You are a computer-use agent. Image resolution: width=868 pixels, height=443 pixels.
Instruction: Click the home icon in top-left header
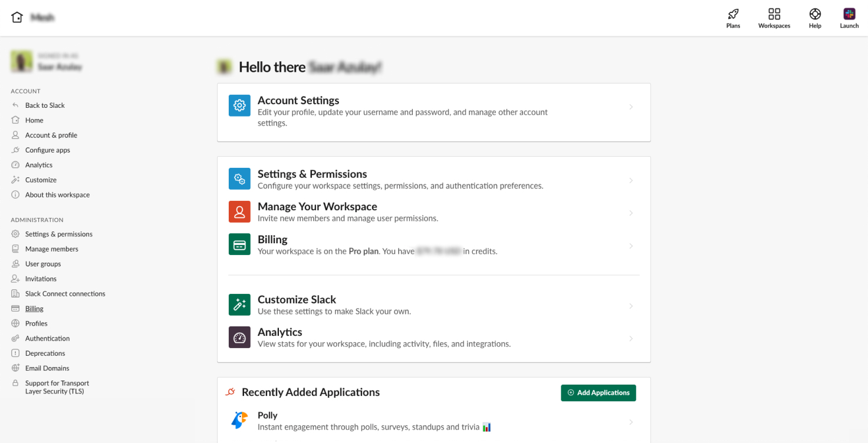click(x=17, y=18)
